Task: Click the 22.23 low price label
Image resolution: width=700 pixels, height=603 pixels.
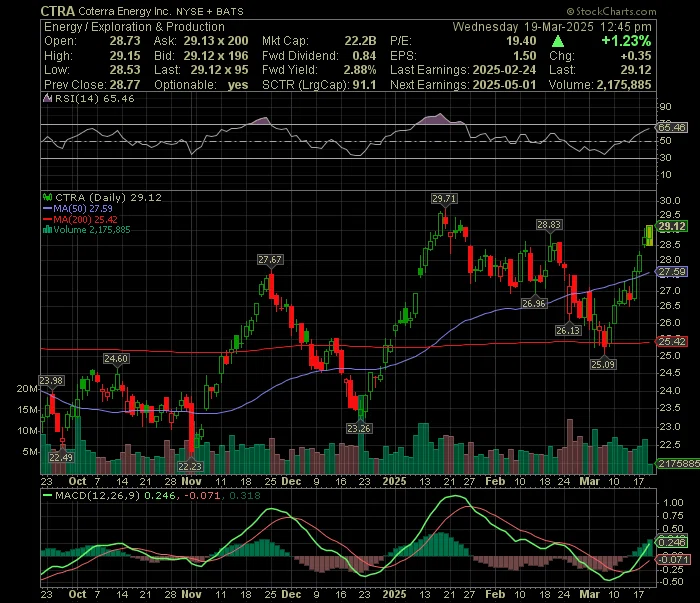Action: [190, 466]
